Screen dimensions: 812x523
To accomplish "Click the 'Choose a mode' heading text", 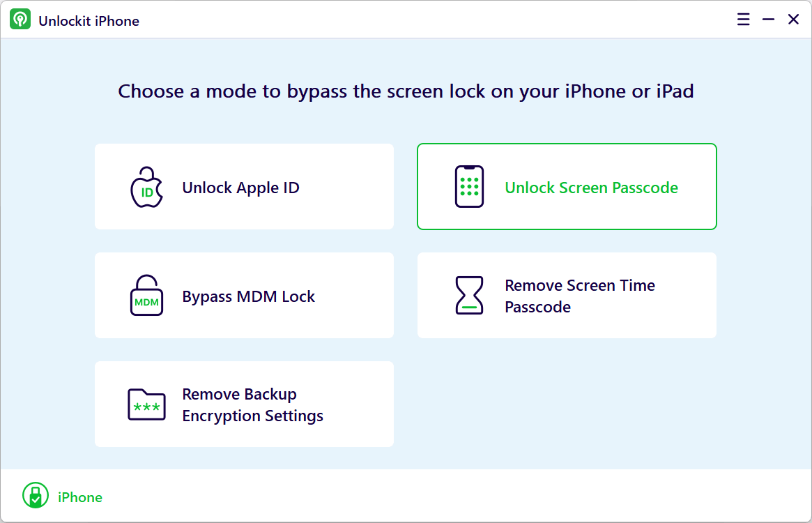I will [x=406, y=91].
